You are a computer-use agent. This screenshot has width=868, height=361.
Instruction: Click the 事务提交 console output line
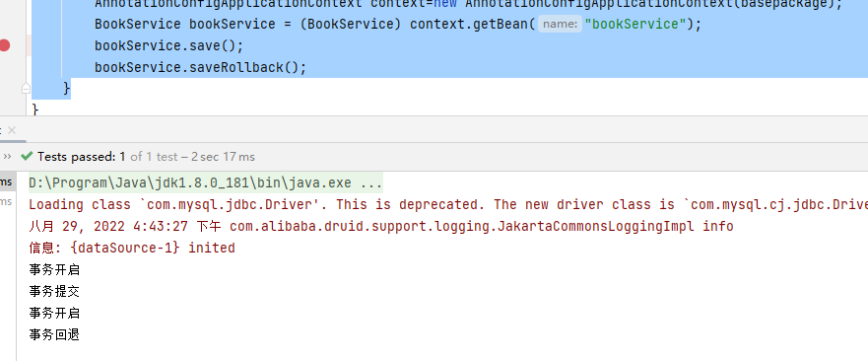point(54,292)
